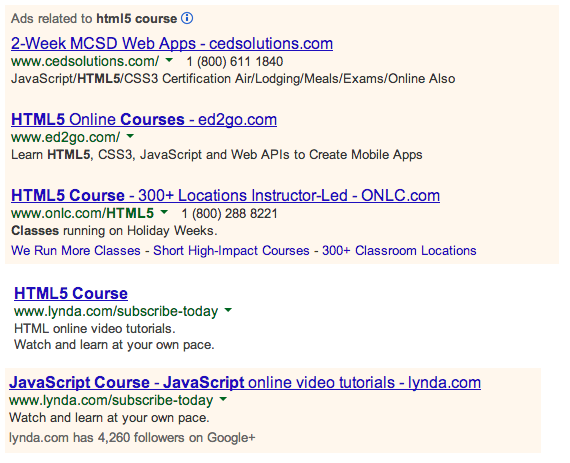Screen dimensions: 570x463
Task: Click www.onlc.com/HTML5 green URL text
Action: coord(83,213)
